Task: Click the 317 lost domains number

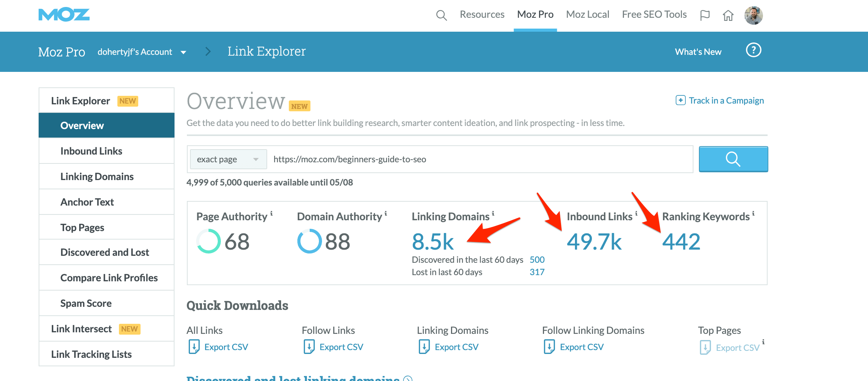Action: click(x=537, y=272)
